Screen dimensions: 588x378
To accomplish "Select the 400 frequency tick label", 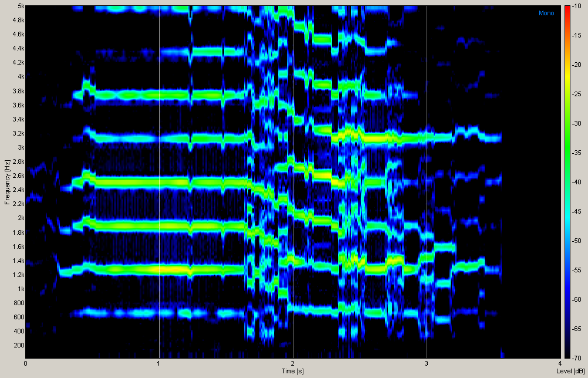I will (x=19, y=331).
